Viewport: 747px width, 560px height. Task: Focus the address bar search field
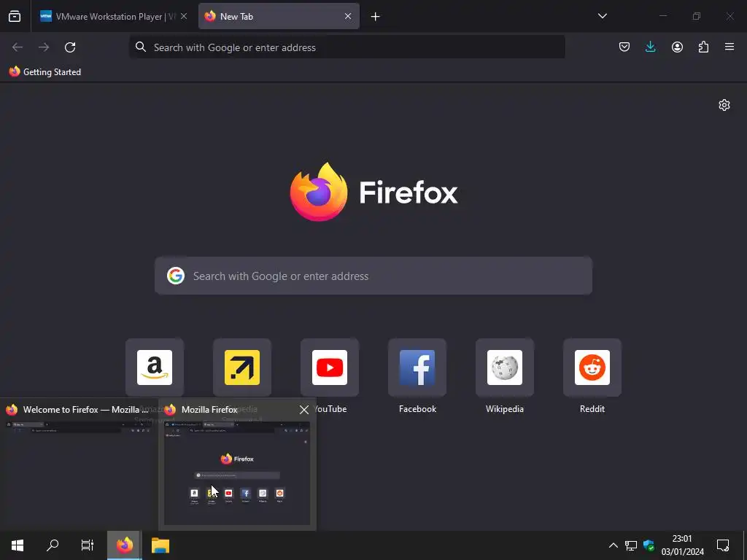[347, 47]
